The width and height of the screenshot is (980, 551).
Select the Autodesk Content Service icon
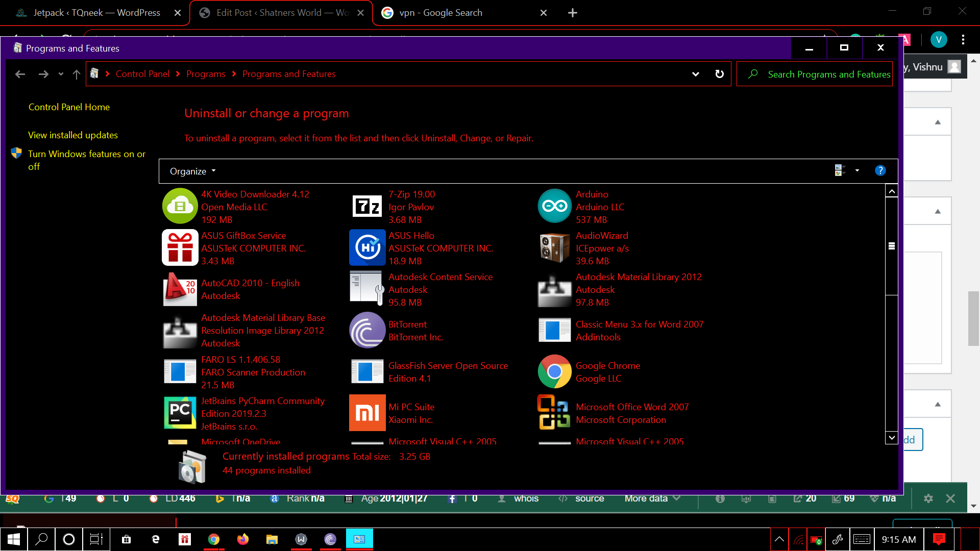(367, 289)
